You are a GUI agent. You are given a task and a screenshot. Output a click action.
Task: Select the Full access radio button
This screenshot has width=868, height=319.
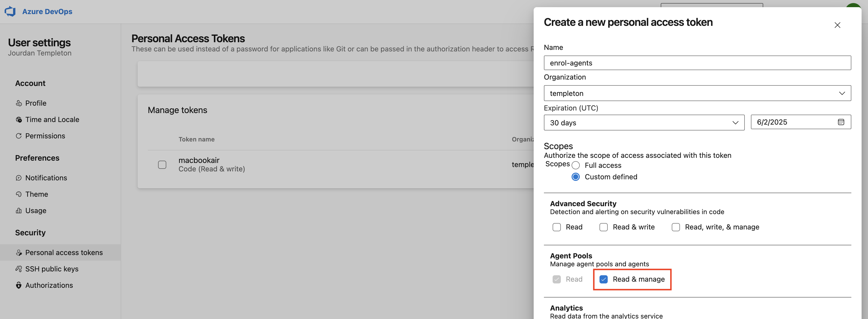click(575, 165)
